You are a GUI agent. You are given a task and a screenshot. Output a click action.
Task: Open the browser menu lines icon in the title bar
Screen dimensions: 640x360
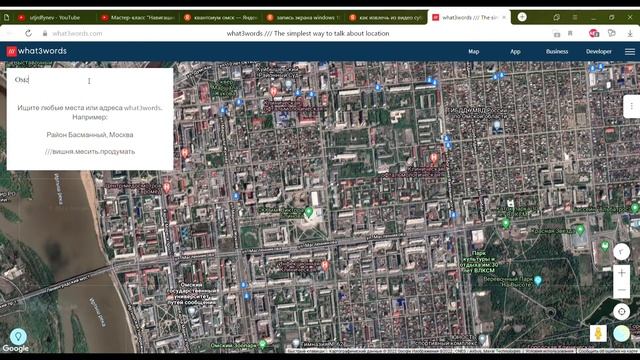(575, 18)
